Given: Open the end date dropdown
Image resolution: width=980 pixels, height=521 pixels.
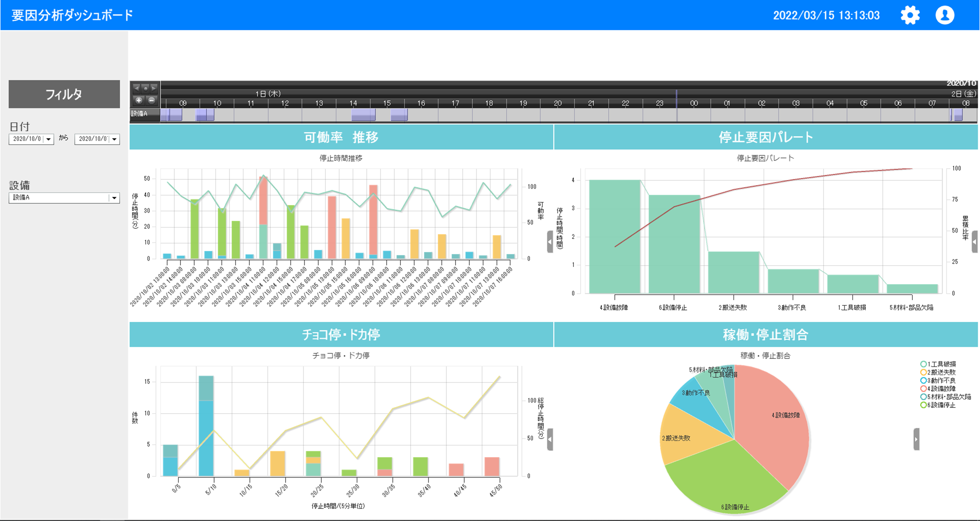Looking at the screenshot, I should 115,139.
